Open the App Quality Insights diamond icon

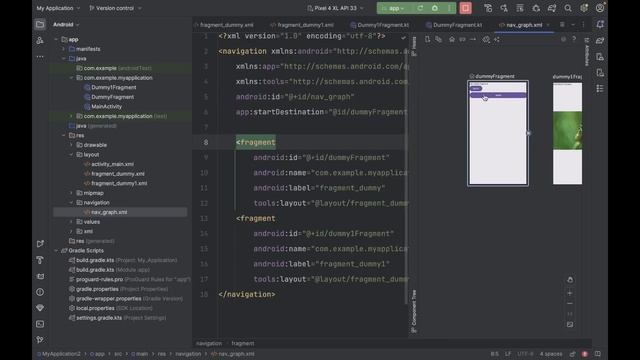[x=40, y=308]
